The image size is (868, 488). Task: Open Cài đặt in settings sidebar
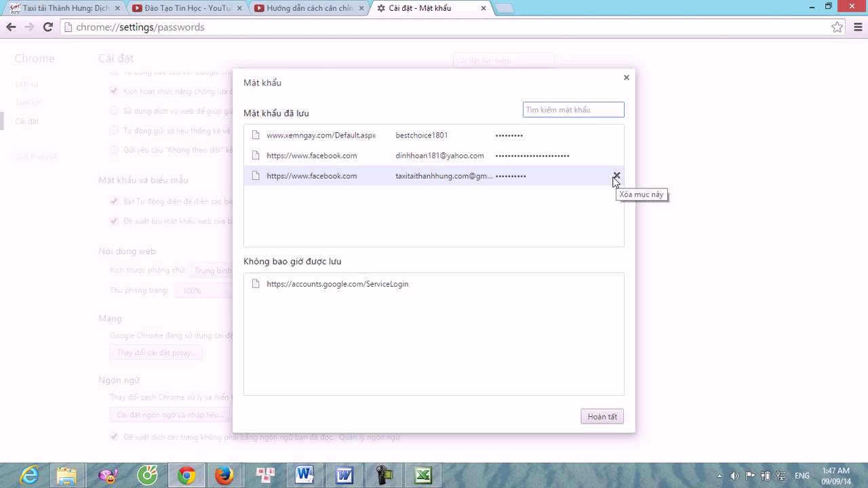click(27, 121)
